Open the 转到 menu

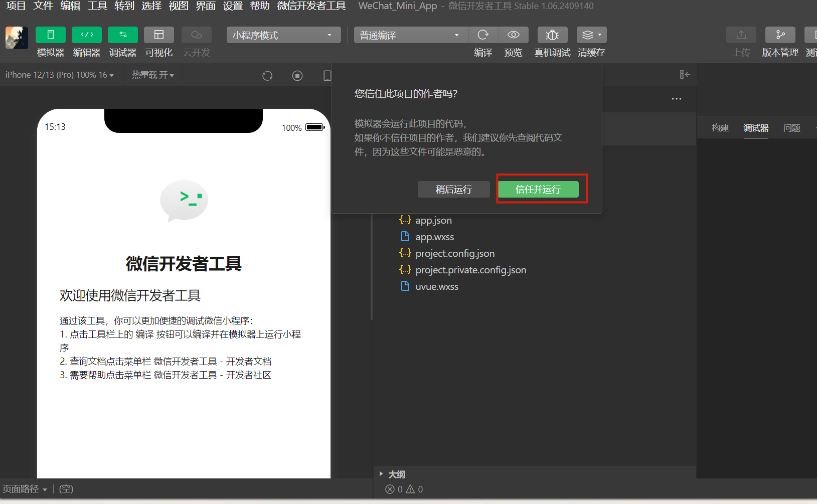click(x=124, y=6)
